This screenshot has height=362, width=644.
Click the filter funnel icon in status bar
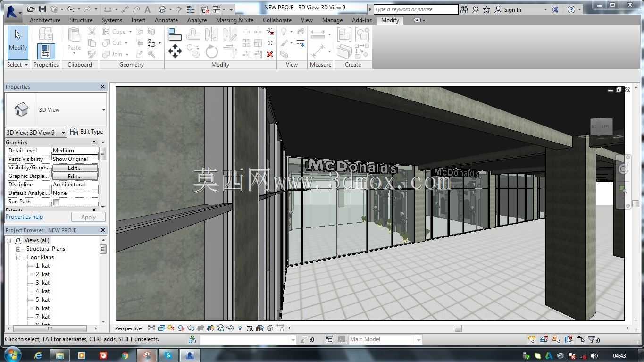(x=591, y=339)
